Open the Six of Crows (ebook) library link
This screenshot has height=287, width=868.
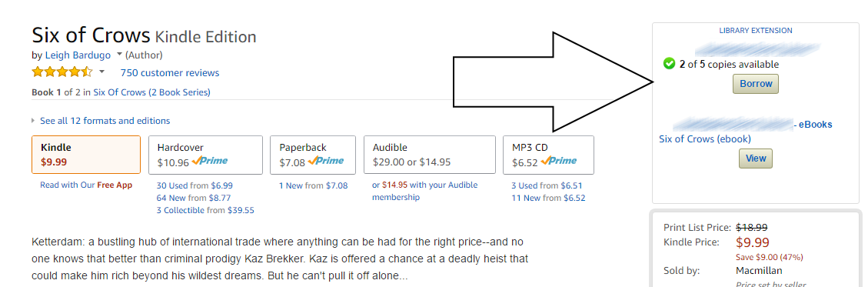coord(705,139)
